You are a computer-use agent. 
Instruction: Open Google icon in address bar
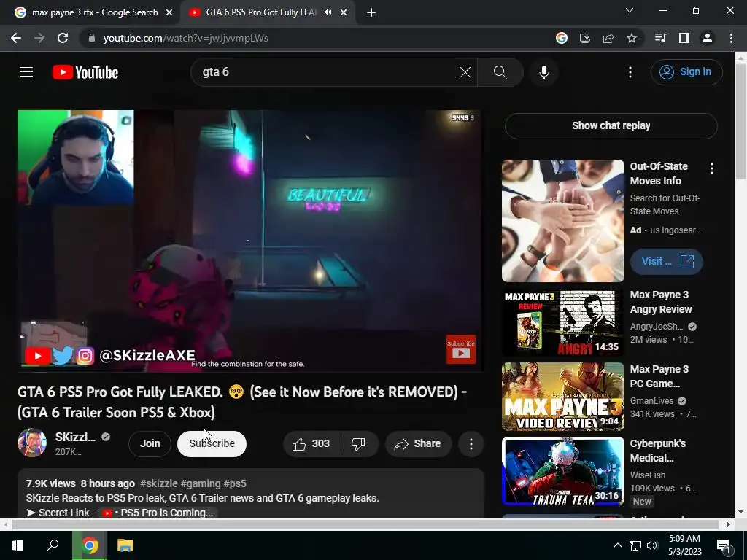561,38
